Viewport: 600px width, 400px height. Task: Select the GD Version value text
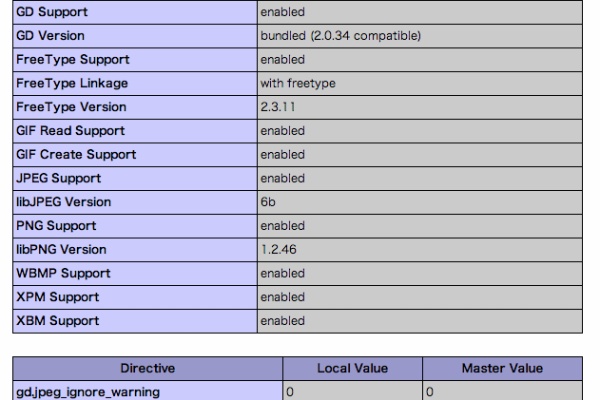tap(341, 36)
